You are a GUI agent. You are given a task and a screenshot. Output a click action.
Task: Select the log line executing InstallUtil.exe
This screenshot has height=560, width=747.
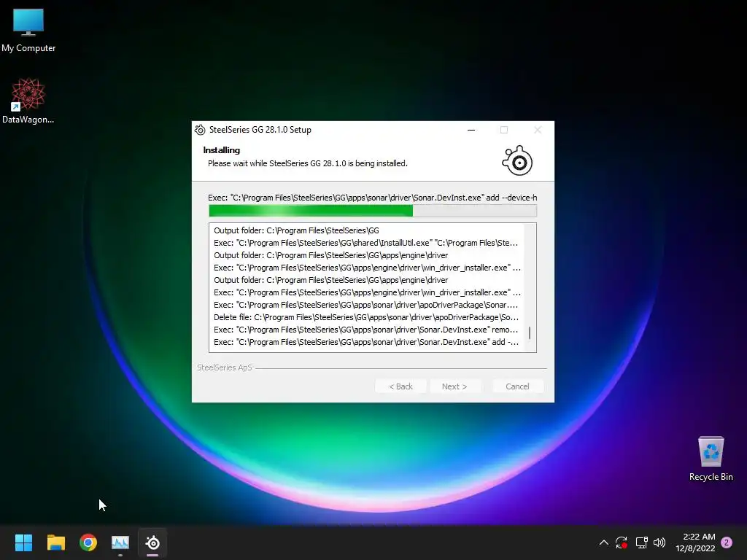(x=366, y=243)
